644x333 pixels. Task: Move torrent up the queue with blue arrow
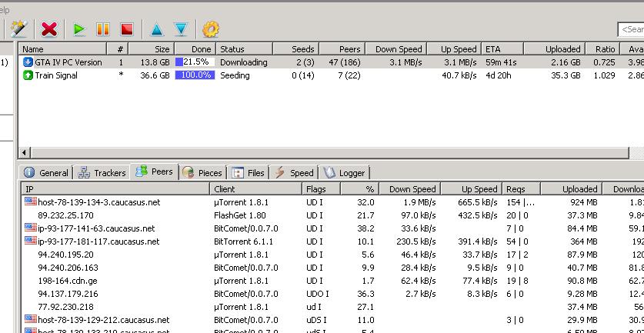click(157, 29)
